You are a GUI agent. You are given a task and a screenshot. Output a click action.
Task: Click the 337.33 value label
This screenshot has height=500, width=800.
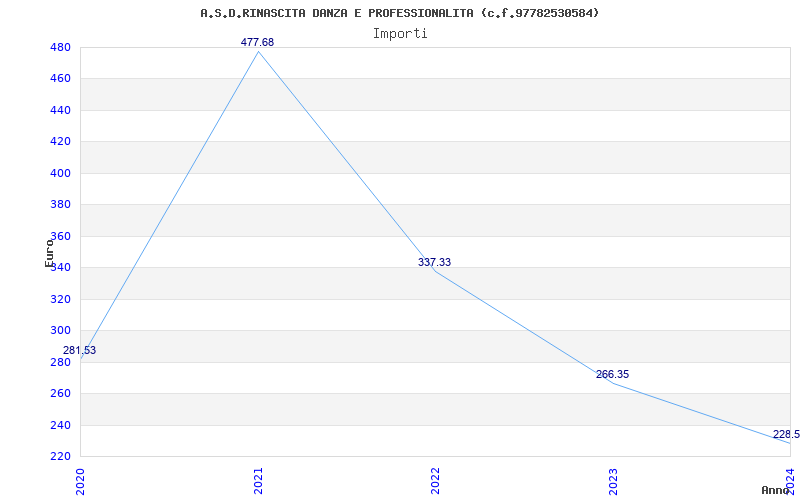pos(434,262)
